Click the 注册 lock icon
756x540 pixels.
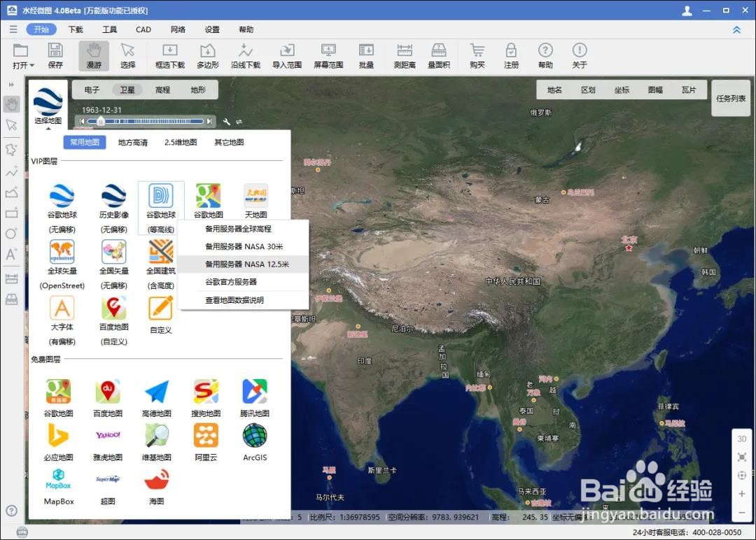[511, 50]
